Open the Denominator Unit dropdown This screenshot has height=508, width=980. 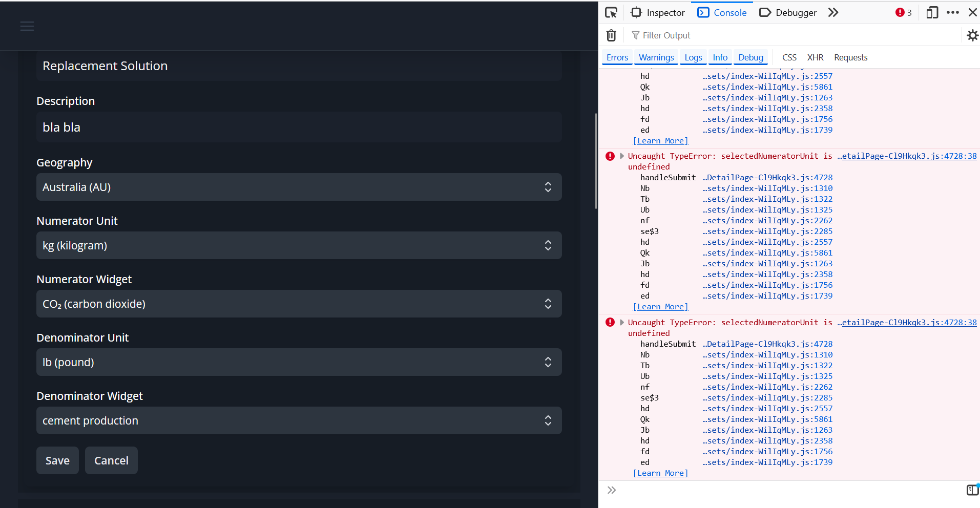(x=299, y=362)
